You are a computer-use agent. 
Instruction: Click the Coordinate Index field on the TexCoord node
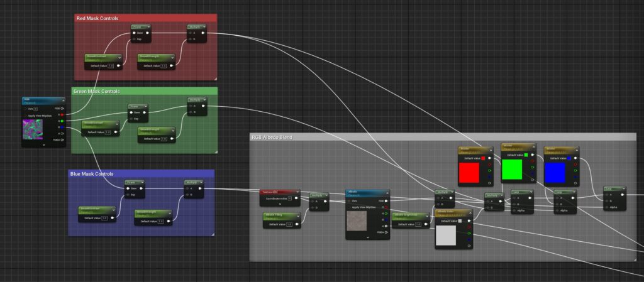290,198
